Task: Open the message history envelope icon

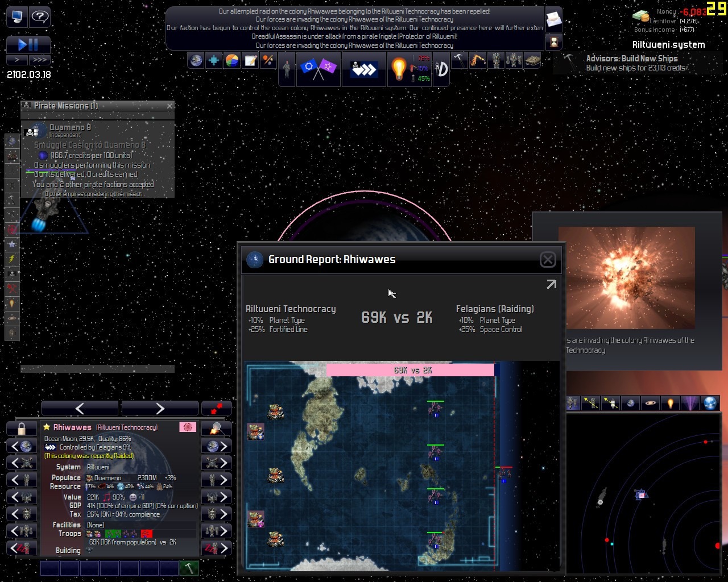Action: pos(553,20)
